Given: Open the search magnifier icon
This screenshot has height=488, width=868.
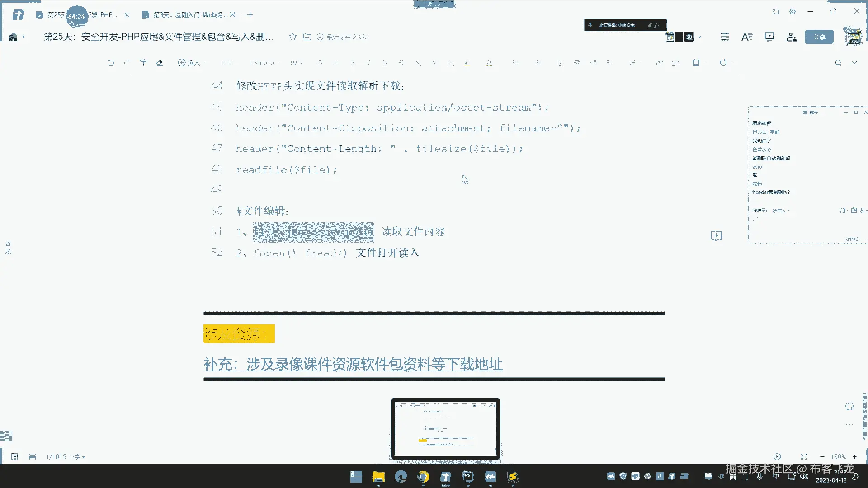Looking at the screenshot, I should point(838,63).
